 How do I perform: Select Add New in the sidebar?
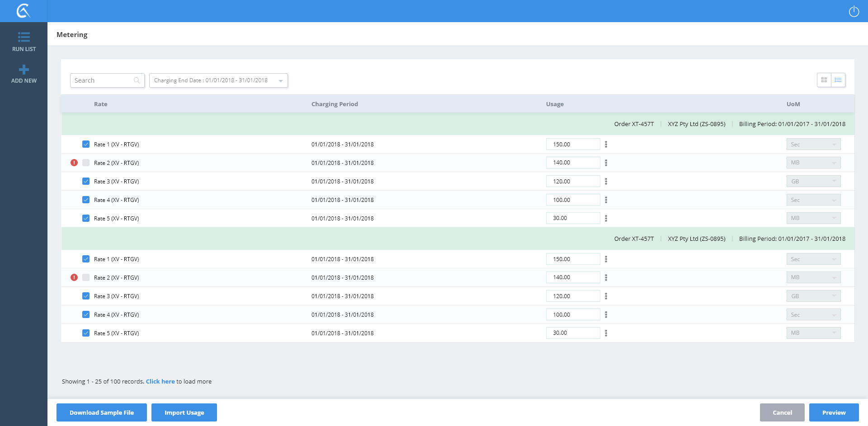pos(24,74)
